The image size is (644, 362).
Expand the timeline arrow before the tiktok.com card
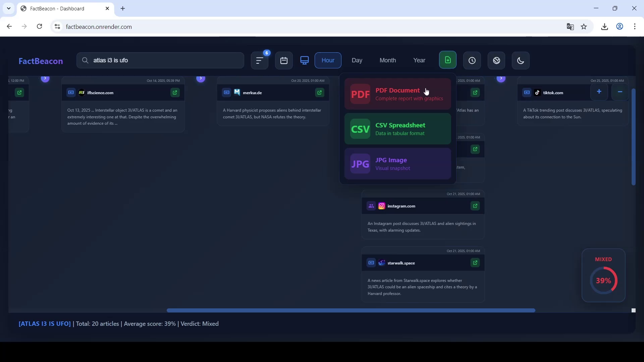[501, 79]
